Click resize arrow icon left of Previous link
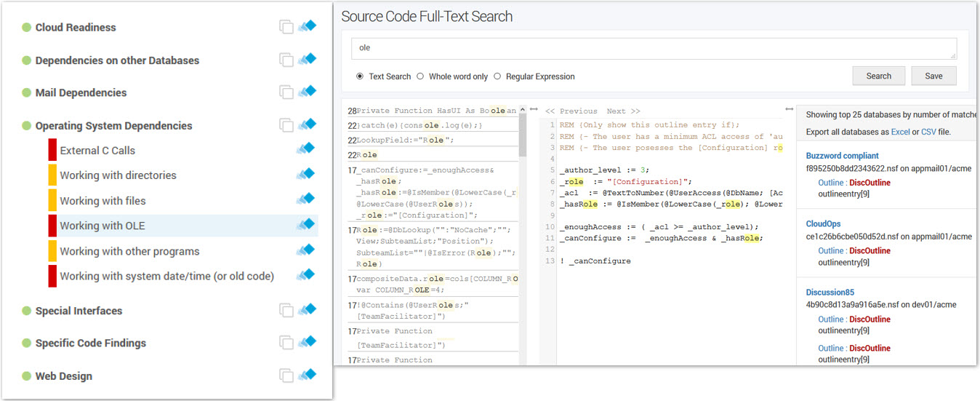This screenshot has width=980, height=401. 533,110
